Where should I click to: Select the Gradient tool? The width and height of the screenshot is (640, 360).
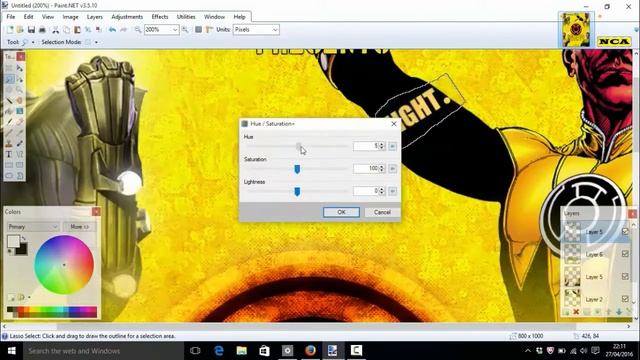click(19, 111)
